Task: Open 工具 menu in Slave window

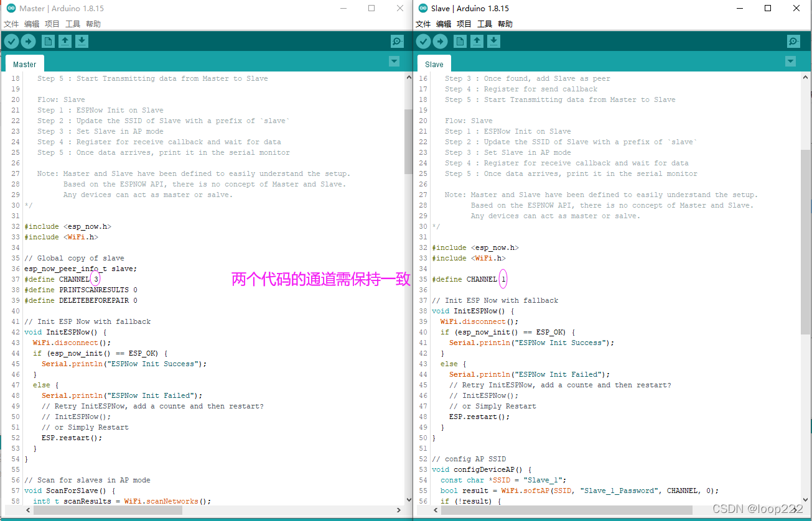Action: (485, 24)
